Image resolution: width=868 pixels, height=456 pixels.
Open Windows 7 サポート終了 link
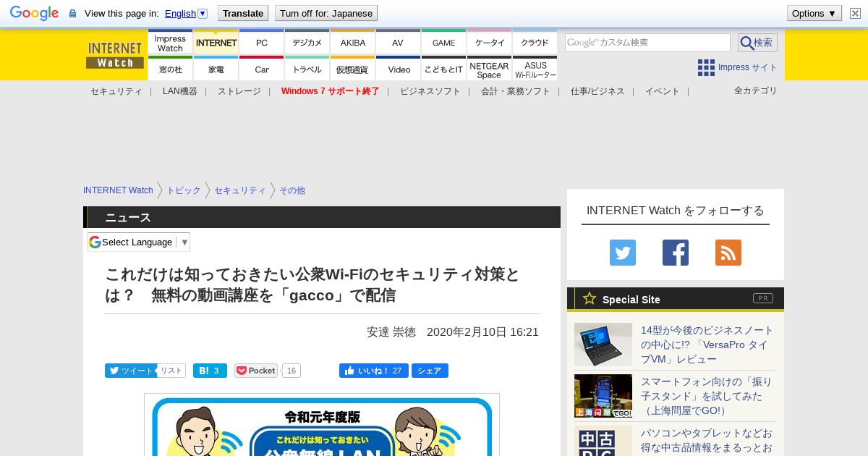click(x=331, y=91)
